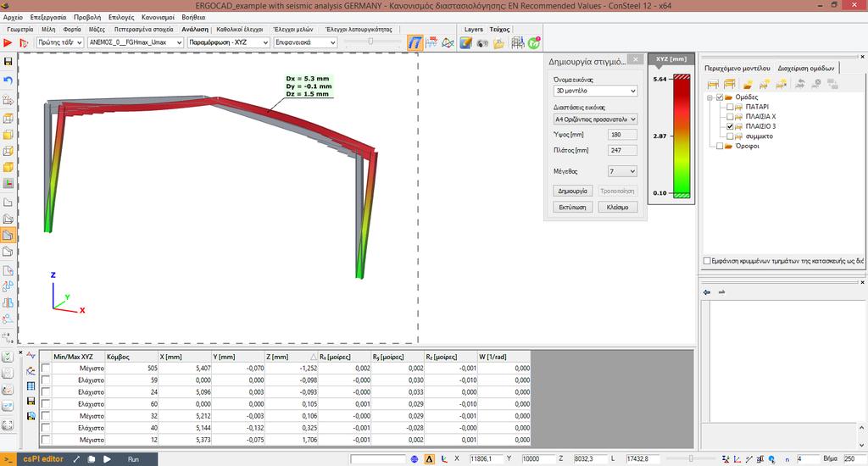868x466 pixels.
Task: Click the blue undo arrow in left sidebar
Action: 8,80
